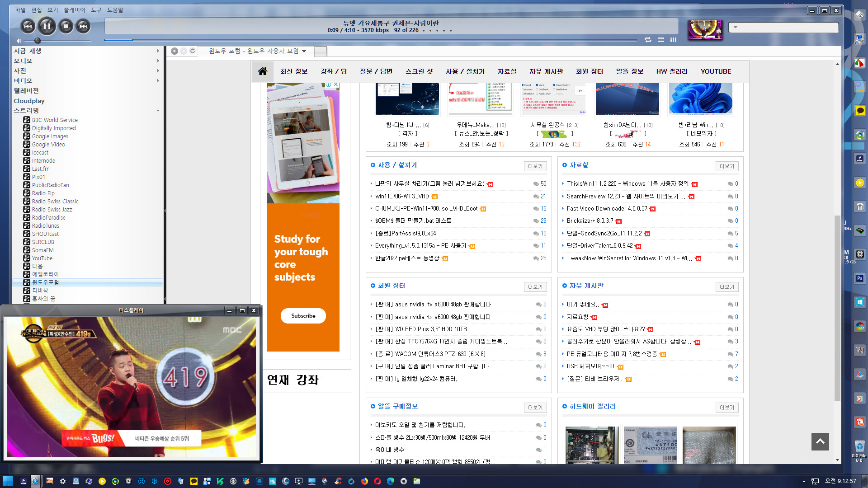The image size is (868, 488).
Task: Click the page vertical scrollbar
Action: click(x=837, y=307)
